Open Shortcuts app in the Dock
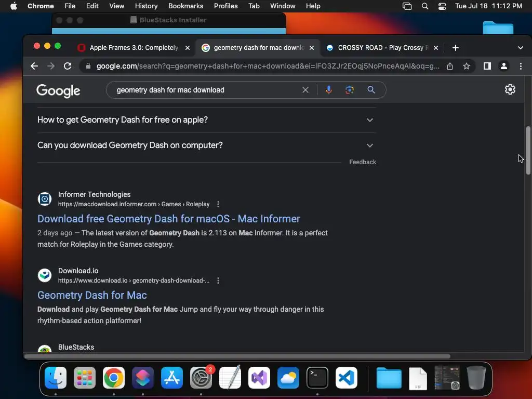Screen dimensions: 532x399 pos(143,378)
